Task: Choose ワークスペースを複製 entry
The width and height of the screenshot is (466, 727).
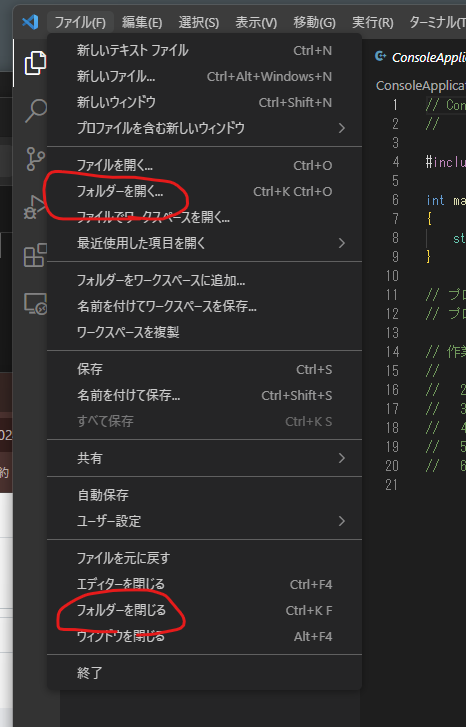Action: point(204,332)
